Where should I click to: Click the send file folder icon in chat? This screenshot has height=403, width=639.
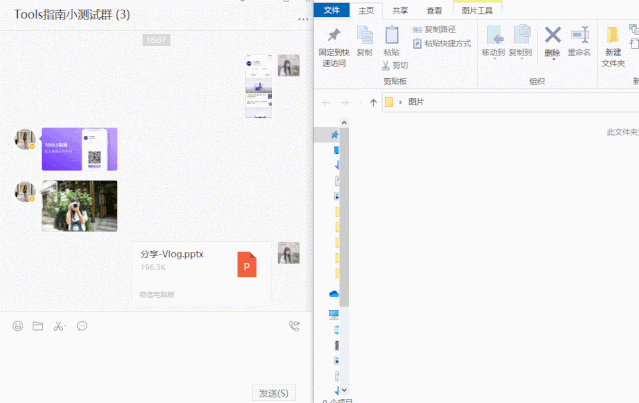[x=38, y=326]
